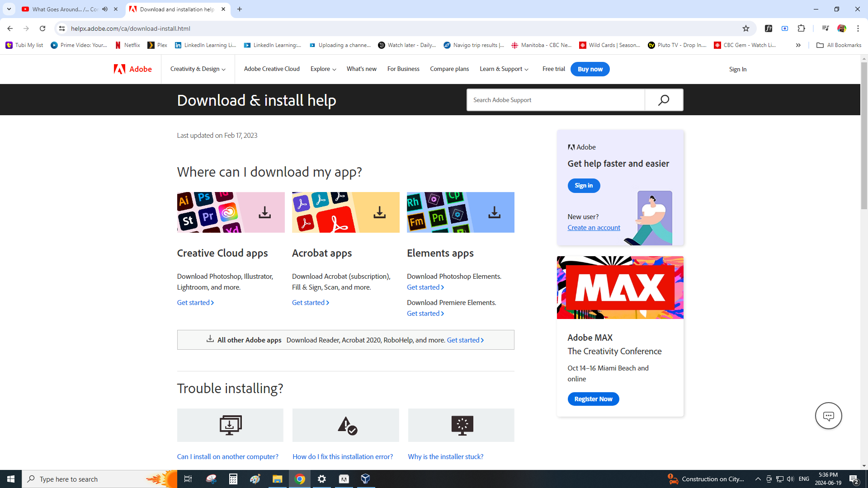Click in the Search Adobe Support field

point(556,100)
